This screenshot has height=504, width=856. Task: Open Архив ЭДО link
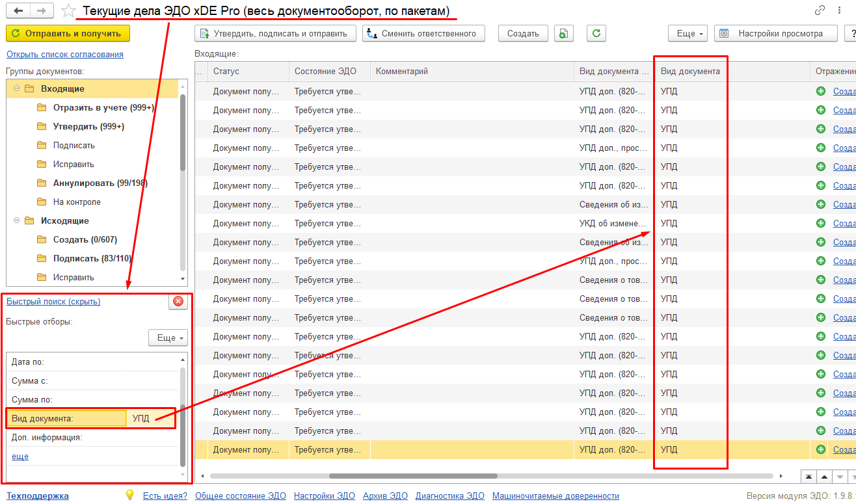[385, 496]
